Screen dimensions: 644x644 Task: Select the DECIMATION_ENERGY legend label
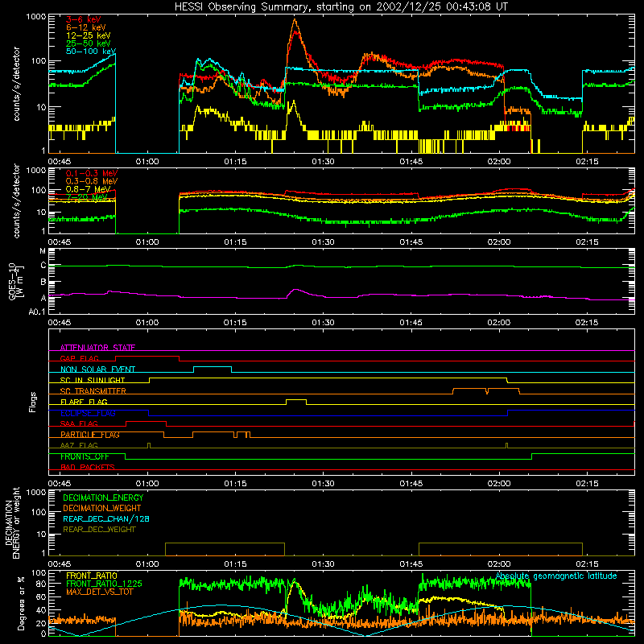[x=103, y=497]
